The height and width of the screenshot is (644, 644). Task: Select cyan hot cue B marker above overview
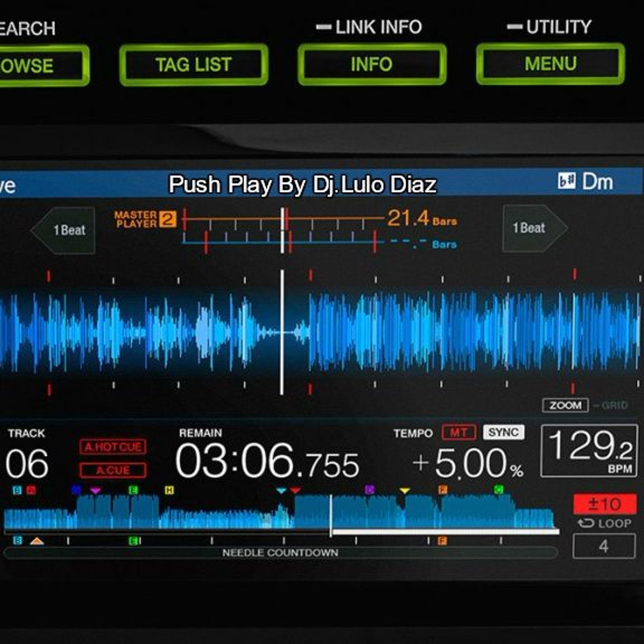click(x=17, y=490)
